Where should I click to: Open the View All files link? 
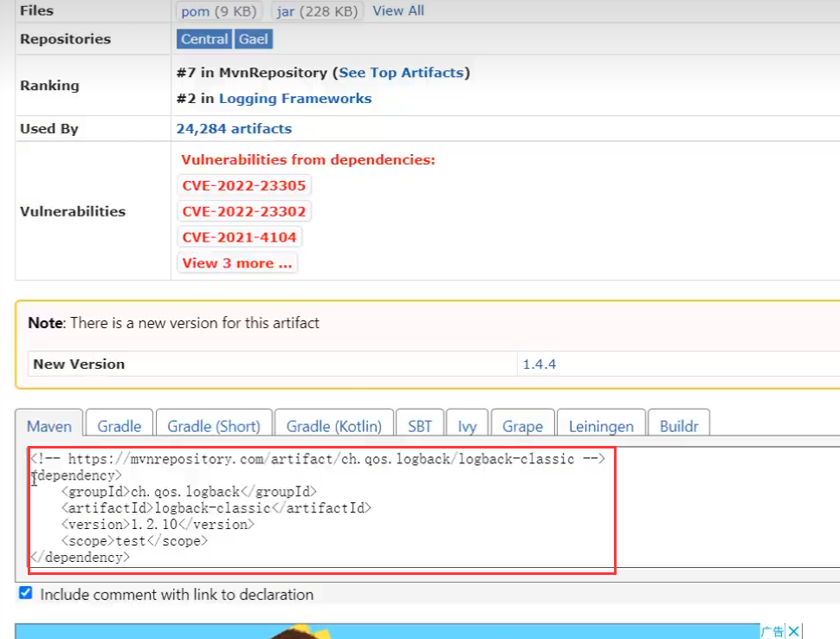pos(398,10)
